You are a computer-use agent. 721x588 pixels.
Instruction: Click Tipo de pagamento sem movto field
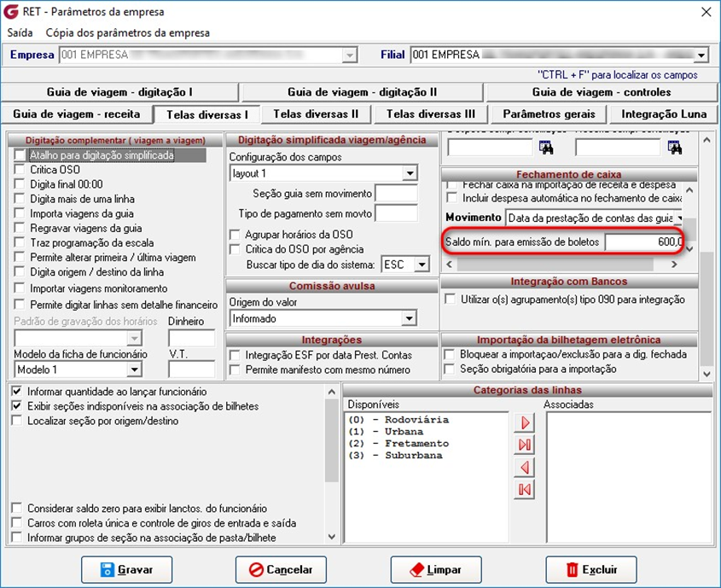tap(397, 213)
